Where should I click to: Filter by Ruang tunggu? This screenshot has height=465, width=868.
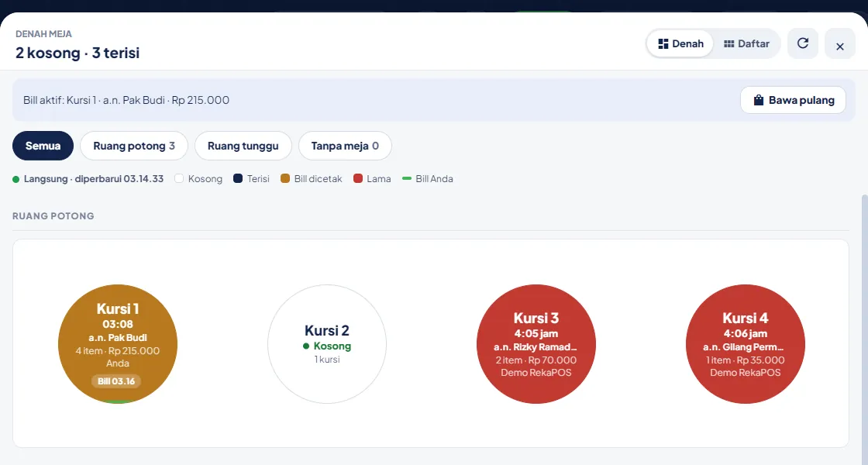tap(243, 146)
